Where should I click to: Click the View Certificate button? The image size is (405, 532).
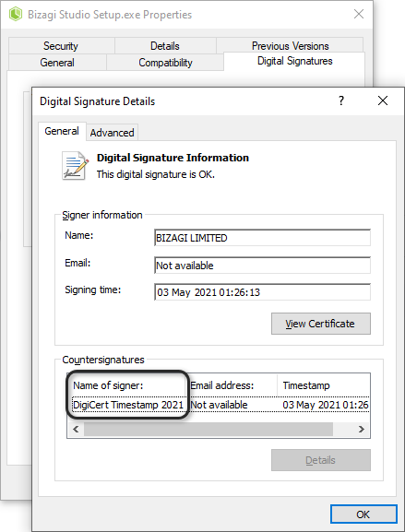click(x=320, y=324)
